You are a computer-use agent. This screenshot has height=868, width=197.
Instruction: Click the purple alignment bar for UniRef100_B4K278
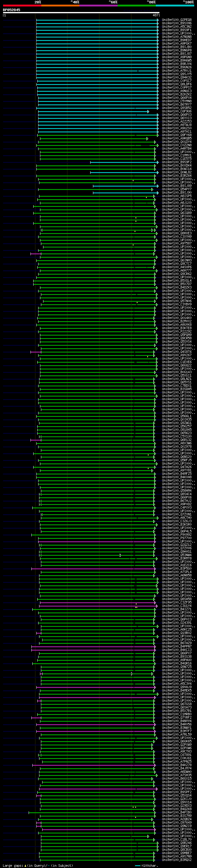[94, 765]
